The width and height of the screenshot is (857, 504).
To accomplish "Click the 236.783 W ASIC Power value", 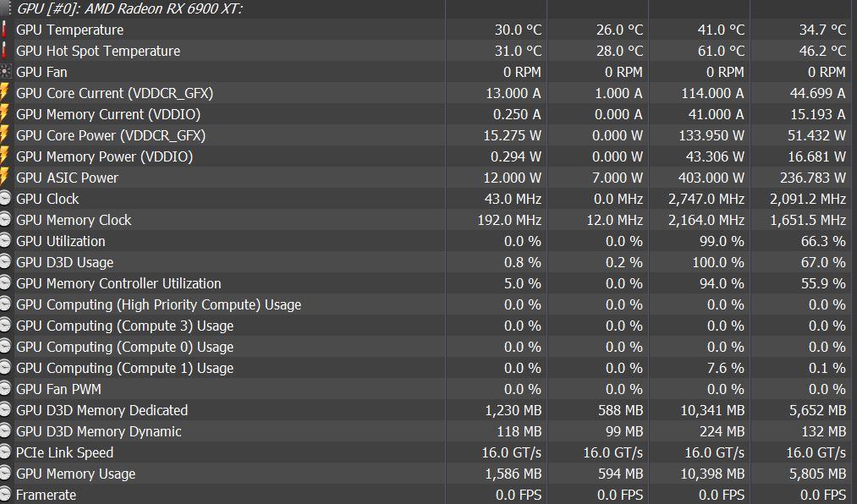I will tap(813, 178).
